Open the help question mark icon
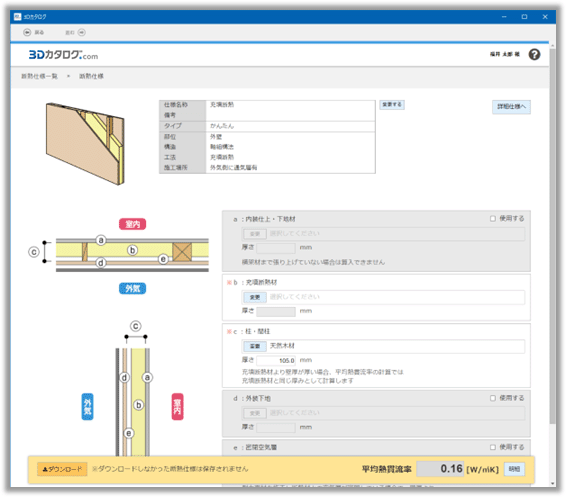Screen dimensions: 566x497 point(534,55)
